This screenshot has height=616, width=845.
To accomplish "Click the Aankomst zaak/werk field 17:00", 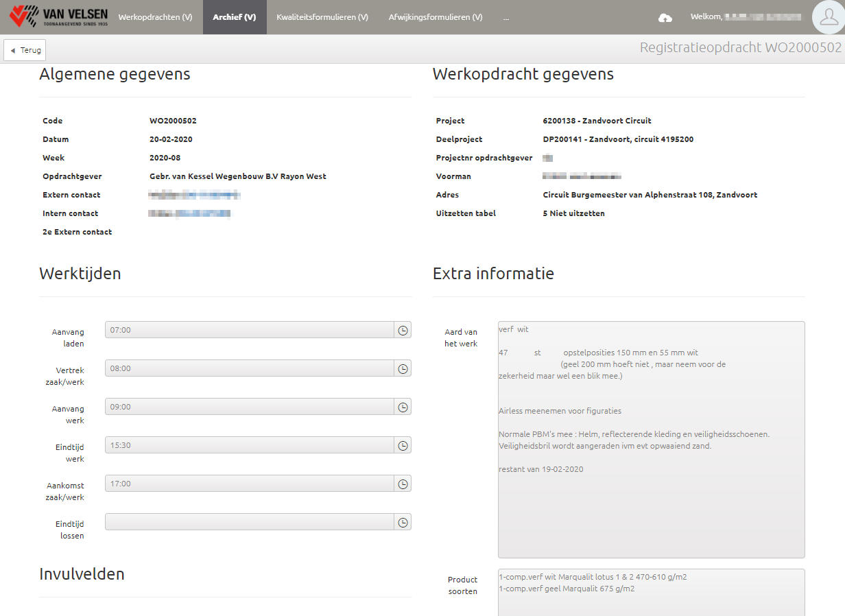I will (250, 484).
